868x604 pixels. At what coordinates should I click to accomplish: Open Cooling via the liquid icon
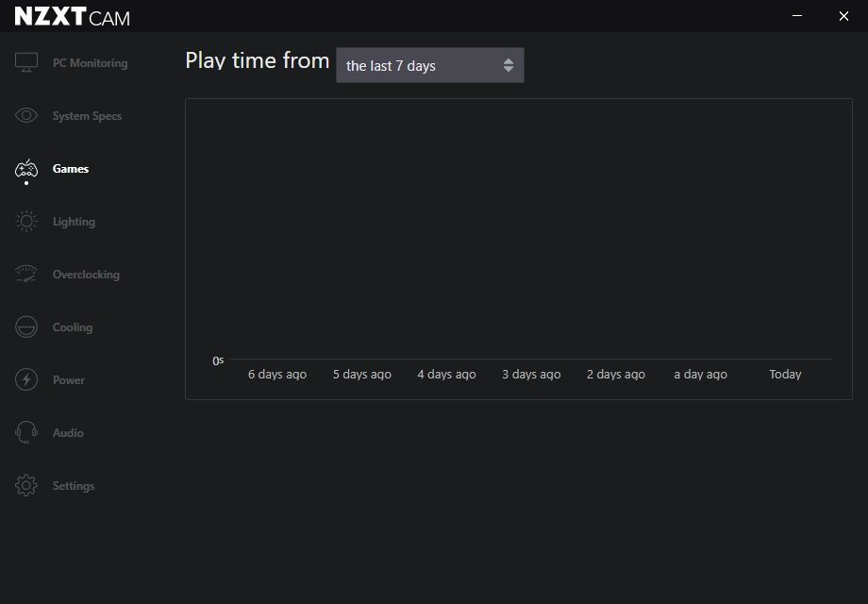(26, 327)
